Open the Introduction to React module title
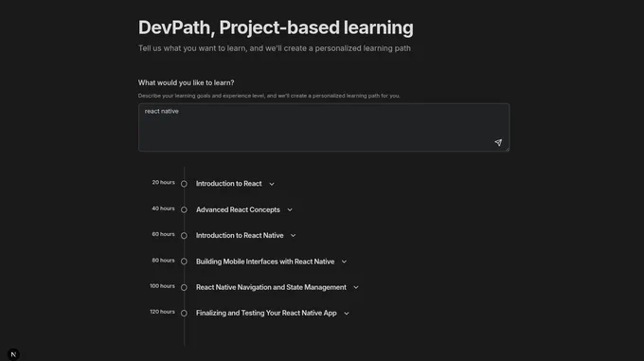The width and height of the screenshot is (644, 361). coord(229,184)
